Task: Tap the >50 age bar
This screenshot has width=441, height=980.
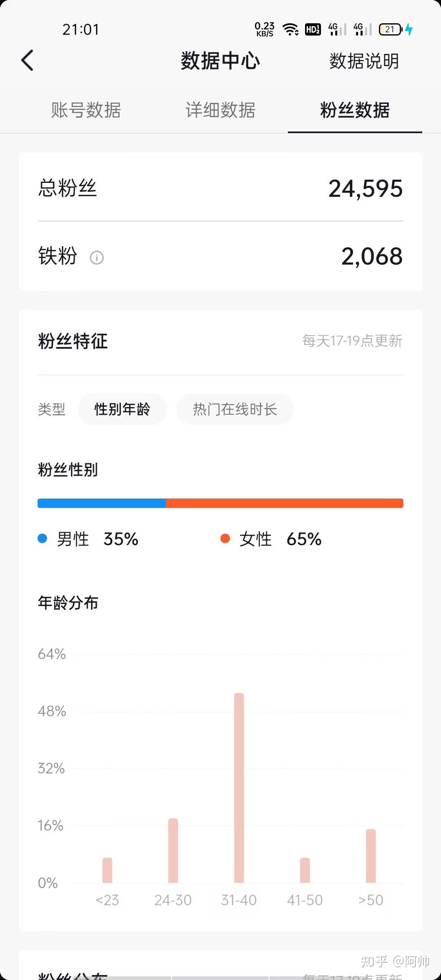Action: (371, 856)
